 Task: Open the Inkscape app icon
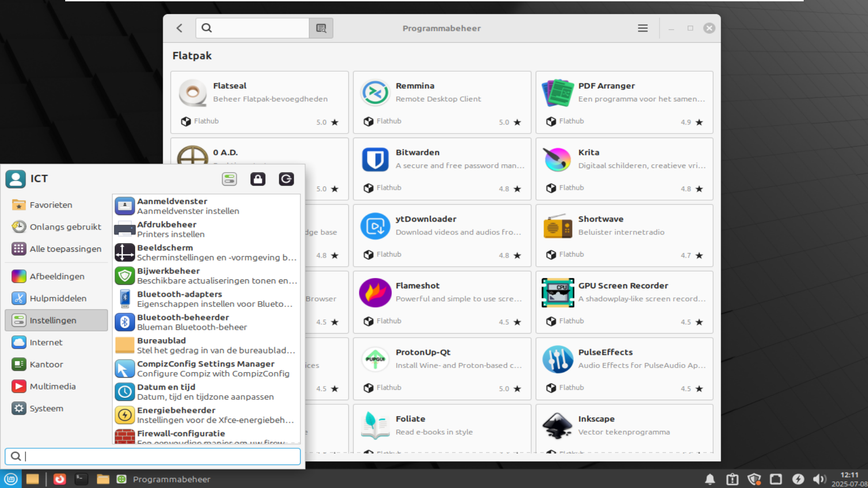558,426
